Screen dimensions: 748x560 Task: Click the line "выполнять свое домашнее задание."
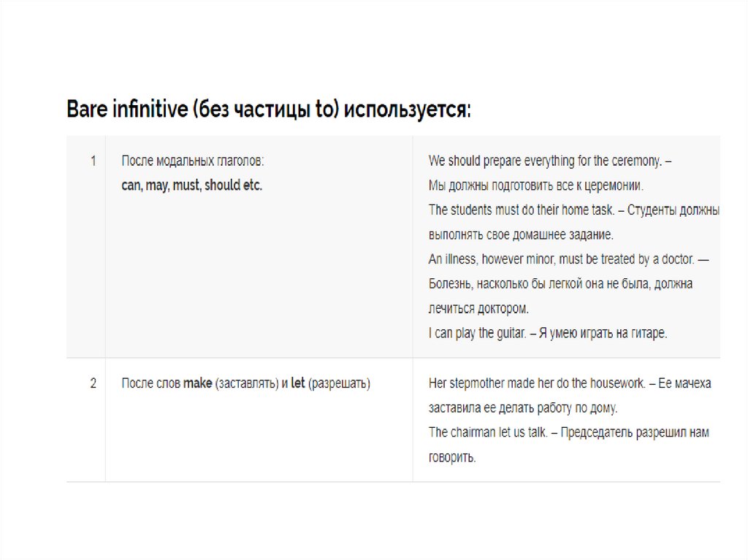click(x=521, y=235)
